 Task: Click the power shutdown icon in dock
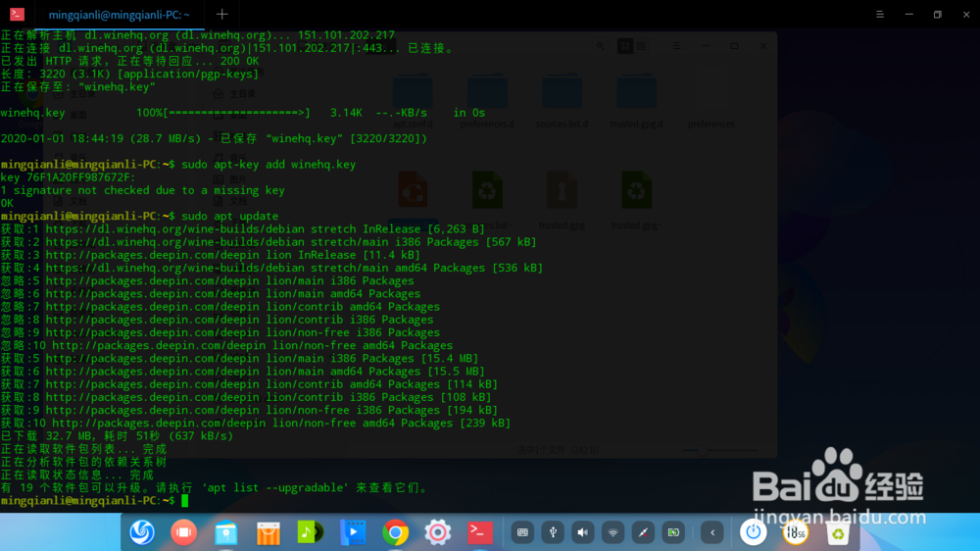point(753,532)
